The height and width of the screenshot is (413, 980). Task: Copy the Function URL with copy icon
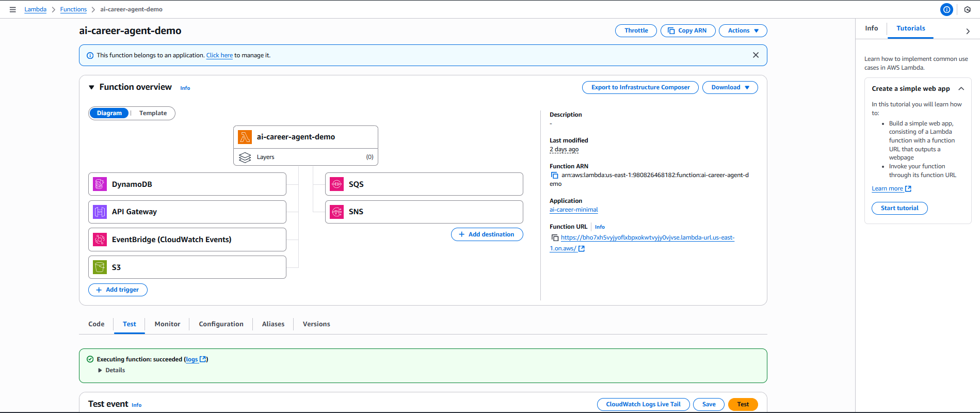(x=555, y=238)
